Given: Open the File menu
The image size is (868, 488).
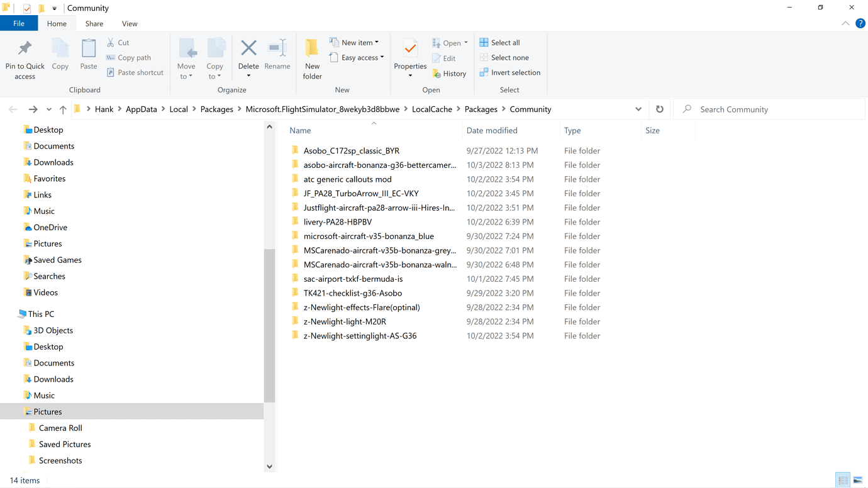Looking at the screenshot, I should 19,23.
